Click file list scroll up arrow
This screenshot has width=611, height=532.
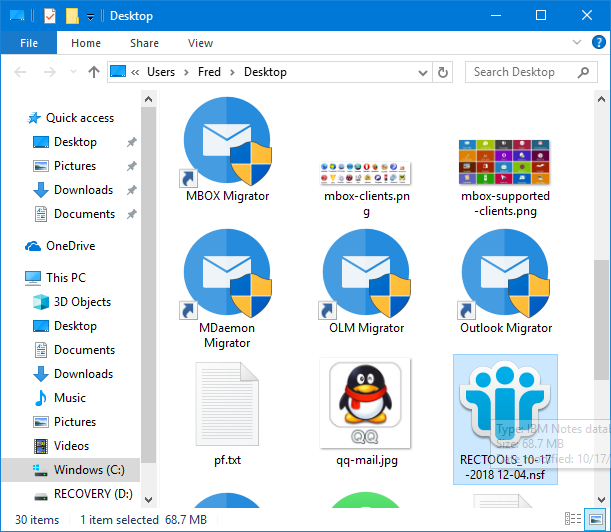[601, 99]
